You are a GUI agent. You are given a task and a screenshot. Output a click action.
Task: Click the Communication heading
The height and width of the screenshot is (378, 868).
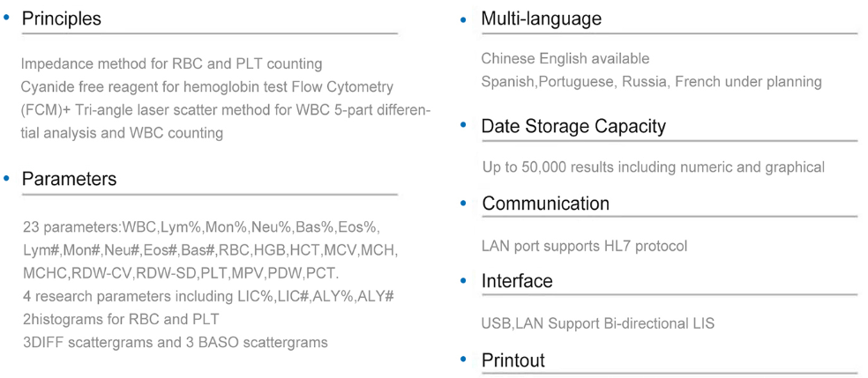click(x=546, y=204)
